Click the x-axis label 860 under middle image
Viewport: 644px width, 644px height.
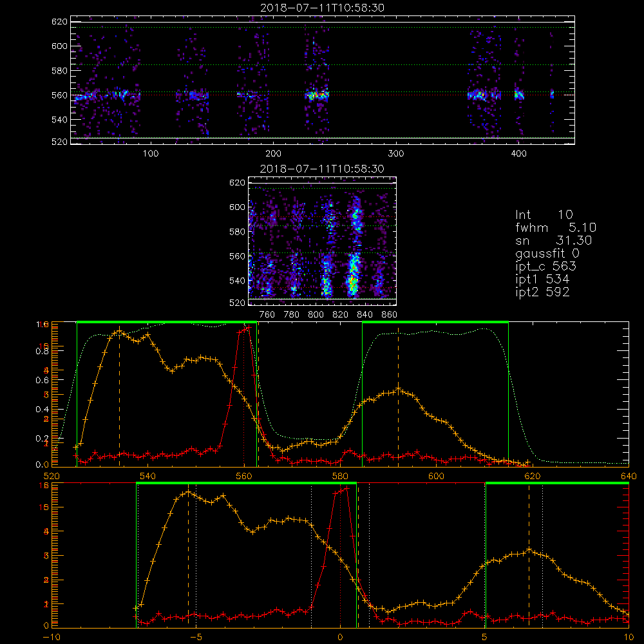[390, 315]
